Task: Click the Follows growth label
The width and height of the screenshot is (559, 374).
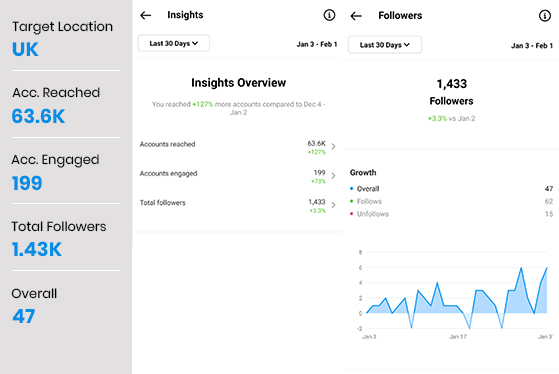Action: pos(369,201)
